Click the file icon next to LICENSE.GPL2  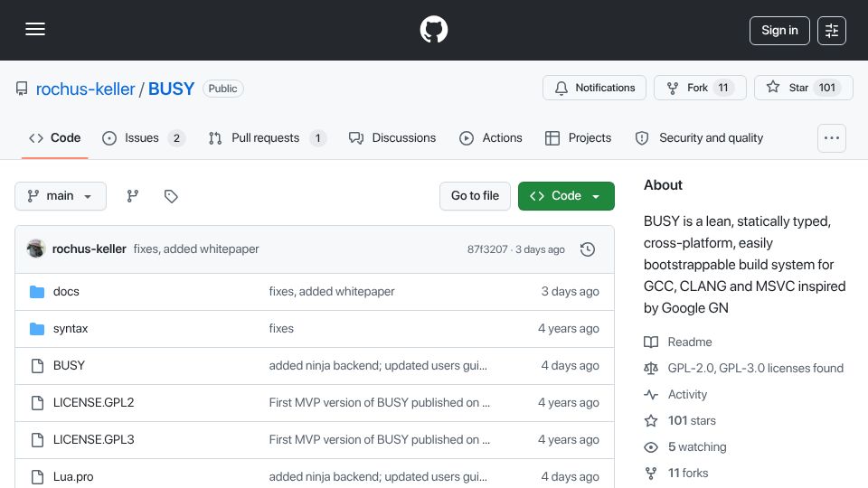37,403
